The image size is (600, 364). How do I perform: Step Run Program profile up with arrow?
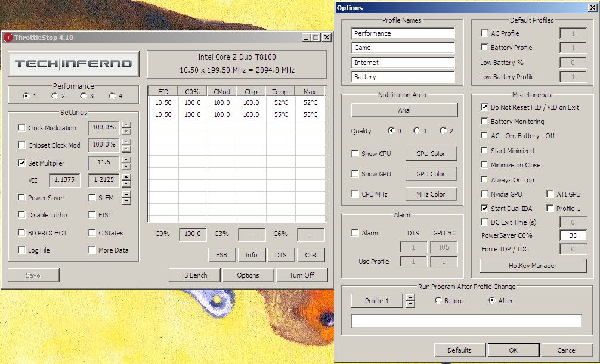(x=410, y=297)
